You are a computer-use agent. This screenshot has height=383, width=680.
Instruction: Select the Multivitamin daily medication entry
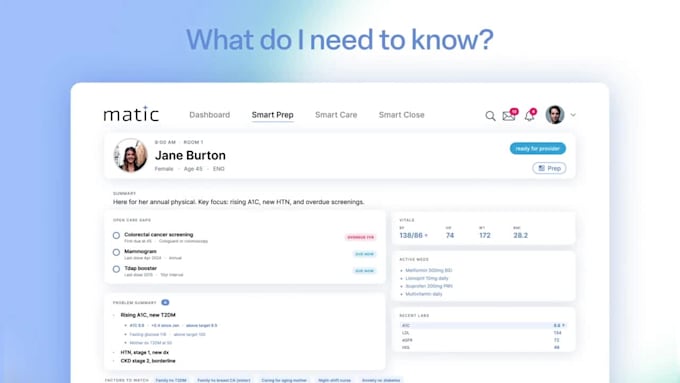[424, 294]
